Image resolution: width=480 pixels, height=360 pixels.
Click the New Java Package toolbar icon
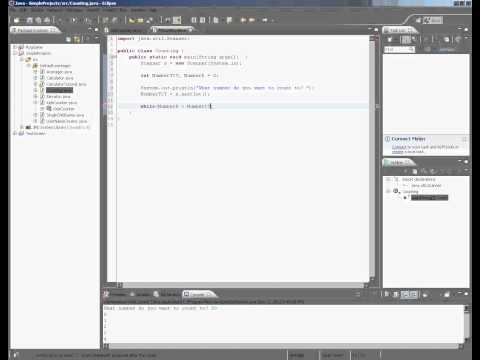105,20
